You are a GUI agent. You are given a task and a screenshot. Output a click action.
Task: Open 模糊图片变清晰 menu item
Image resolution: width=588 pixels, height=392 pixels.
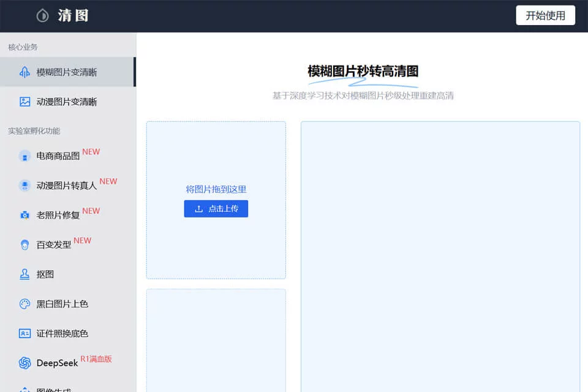click(x=68, y=72)
